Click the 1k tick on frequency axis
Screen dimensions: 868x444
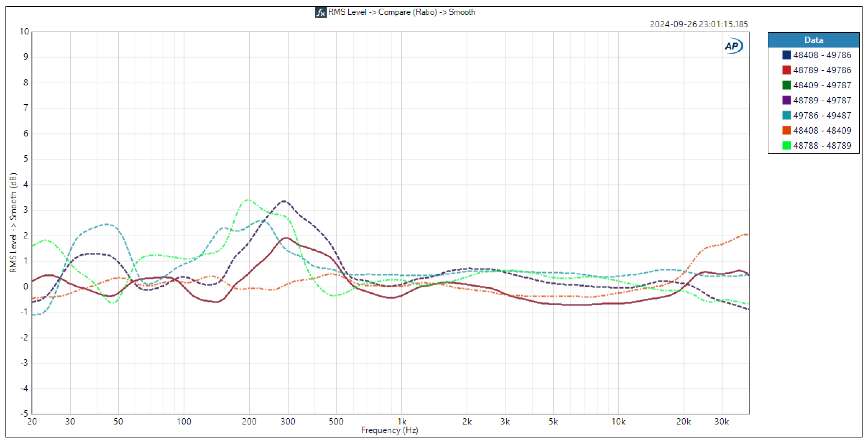point(402,421)
